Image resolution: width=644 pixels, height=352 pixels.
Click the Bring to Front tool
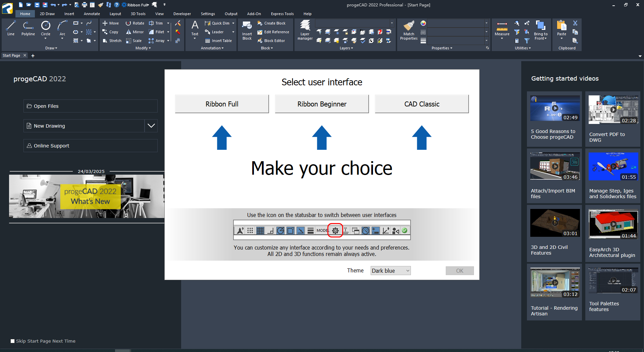pyautogui.click(x=540, y=30)
